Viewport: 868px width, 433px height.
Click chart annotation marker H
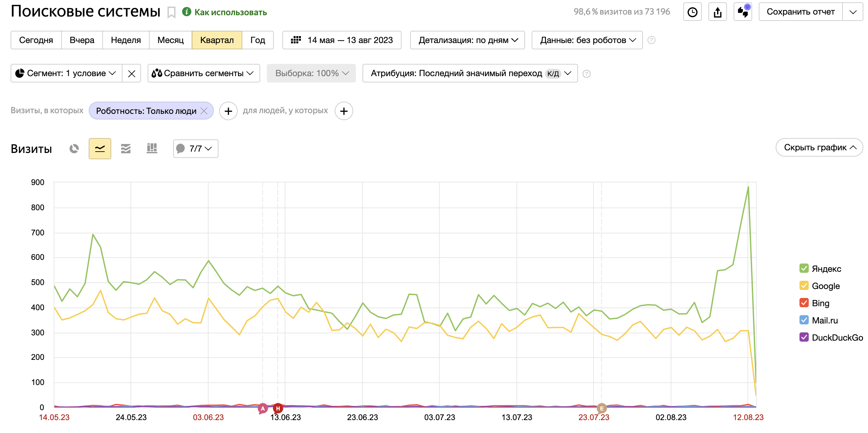coord(278,409)
